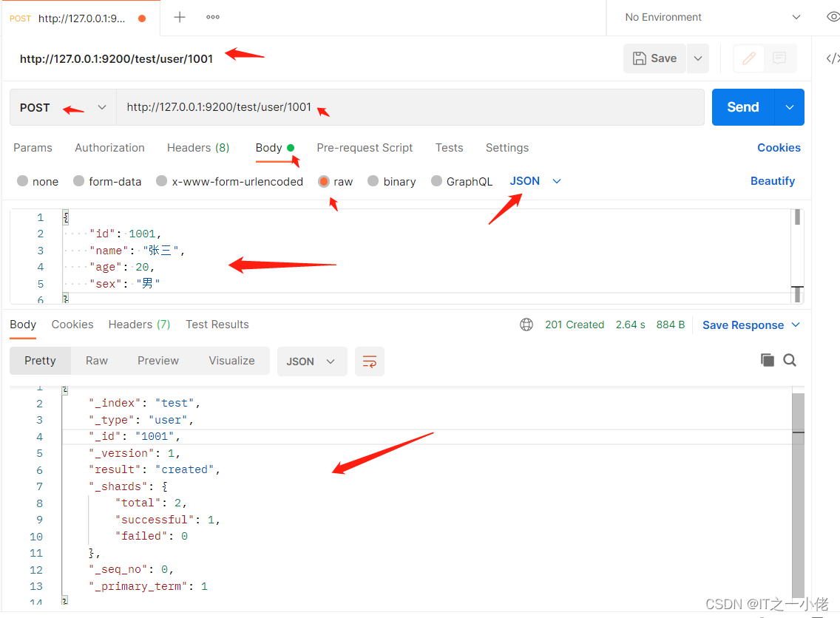This screenshot has width=840, height=618.
Task: Choose the GraphQL body option
Action: [461, 181]
